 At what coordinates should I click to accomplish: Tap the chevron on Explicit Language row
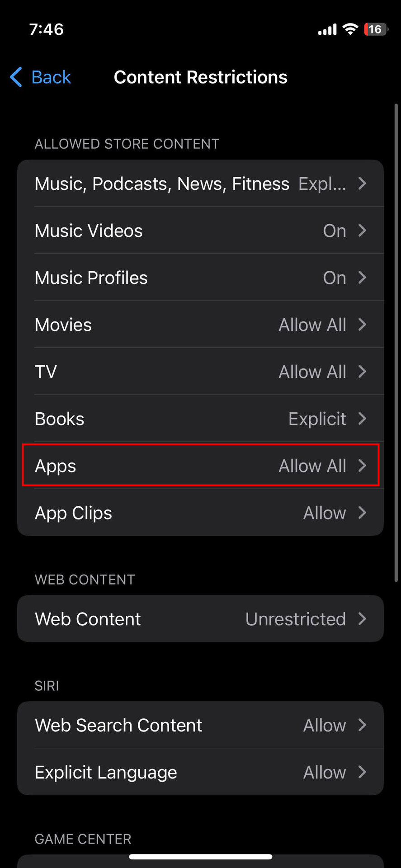coord(362,772)
